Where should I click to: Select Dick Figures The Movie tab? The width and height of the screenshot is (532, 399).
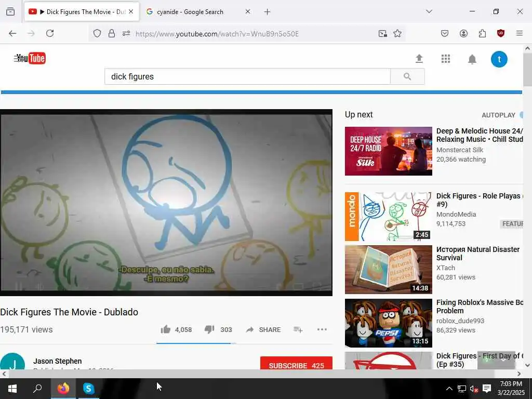[82, 12]
